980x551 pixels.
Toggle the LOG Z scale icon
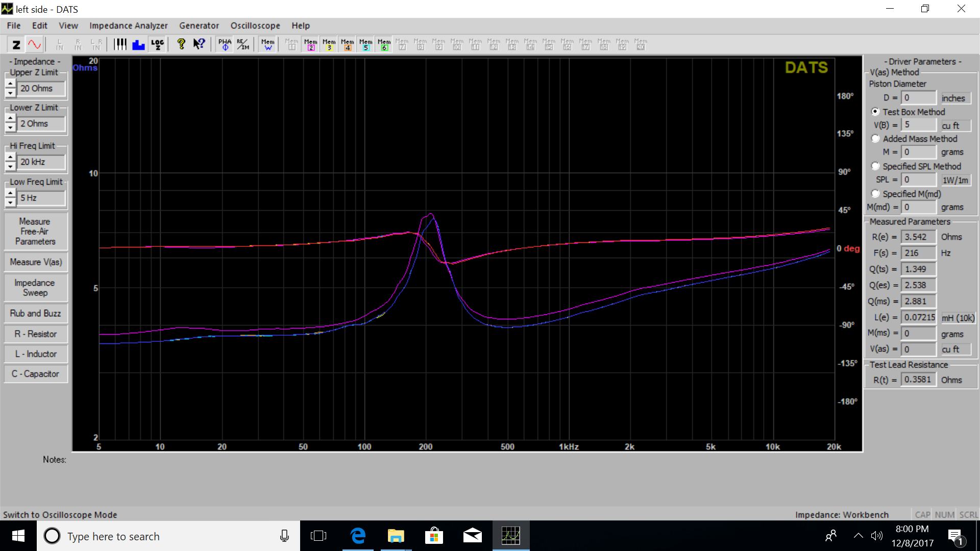[x=157, y=44]
